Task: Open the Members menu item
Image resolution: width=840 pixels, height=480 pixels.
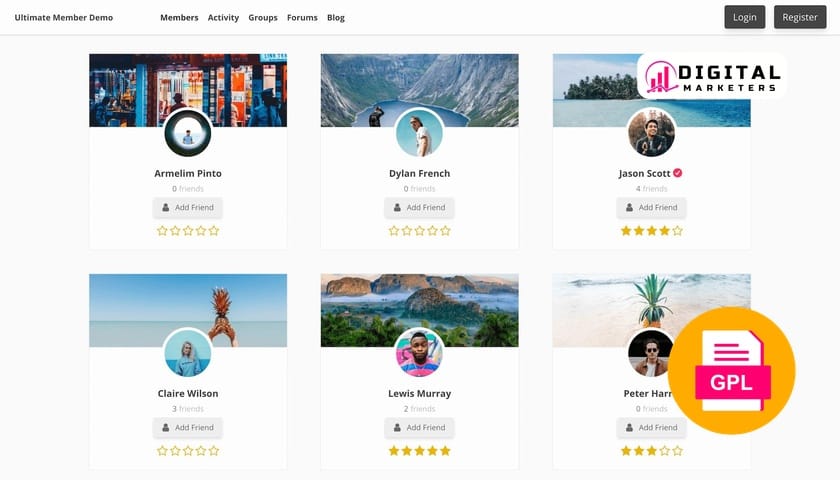Action: point(179,18)
